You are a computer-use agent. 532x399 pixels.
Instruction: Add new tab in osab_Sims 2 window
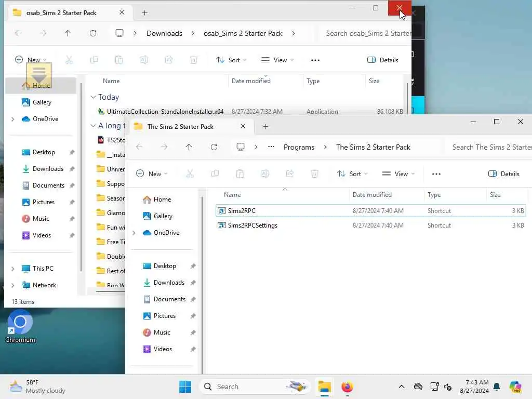144,13
